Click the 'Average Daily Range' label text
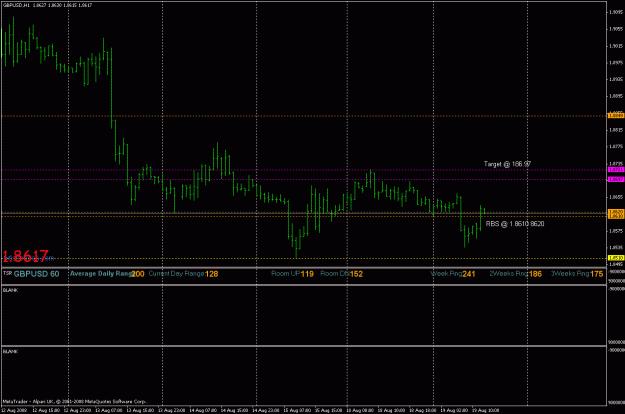Viewport: 625px width, 414px height. click(x=101, y=274)
